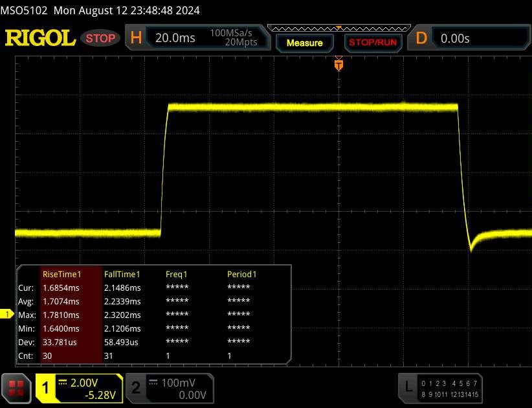The height and width of the screenshot is (408, 532).
Task: Click RiseTime1 deviation 33.781us
Action: tap(60, 342)
